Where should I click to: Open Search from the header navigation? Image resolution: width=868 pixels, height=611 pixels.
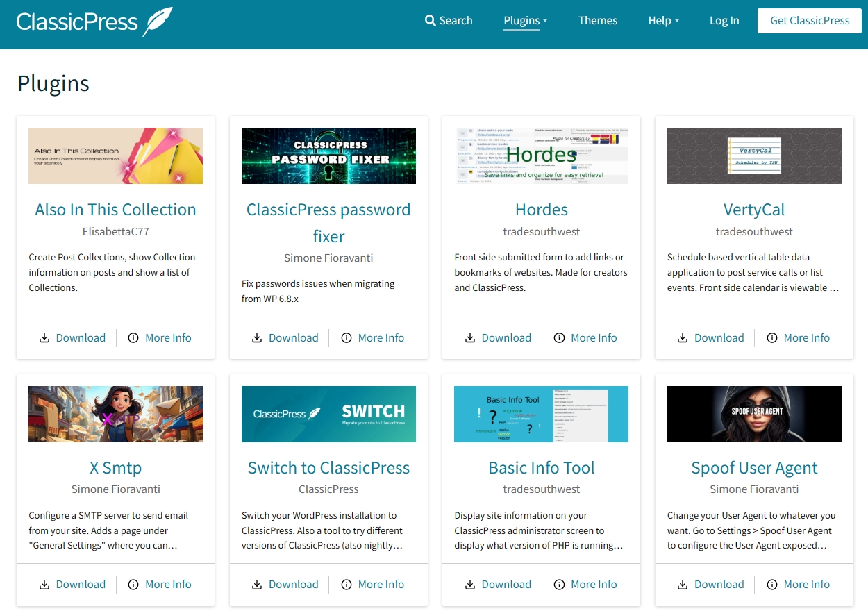tap(449, 21)
